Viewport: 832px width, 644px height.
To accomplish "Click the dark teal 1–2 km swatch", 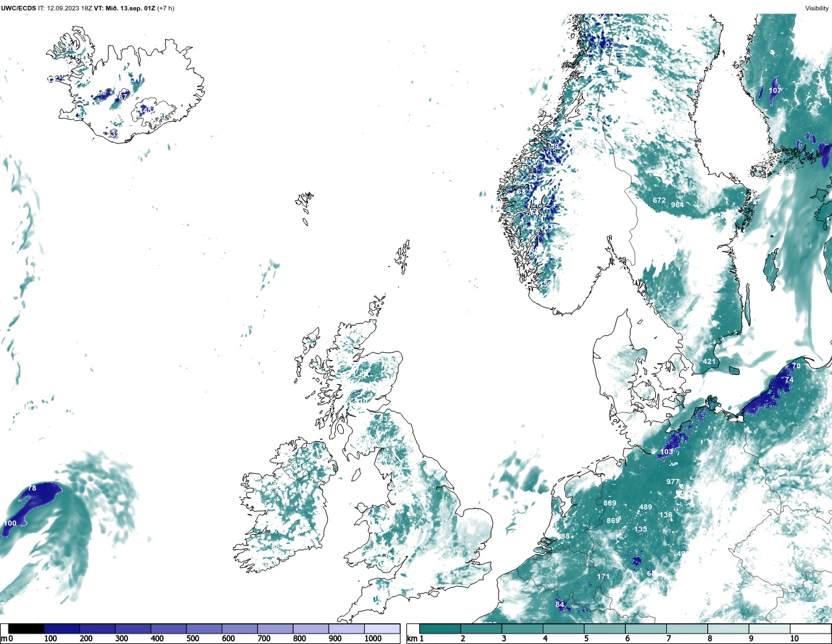I will (440, 628).
